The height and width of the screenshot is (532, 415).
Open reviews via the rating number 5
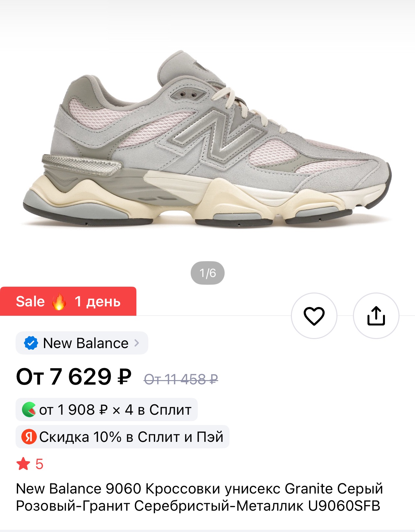click(x=39, y=464)
